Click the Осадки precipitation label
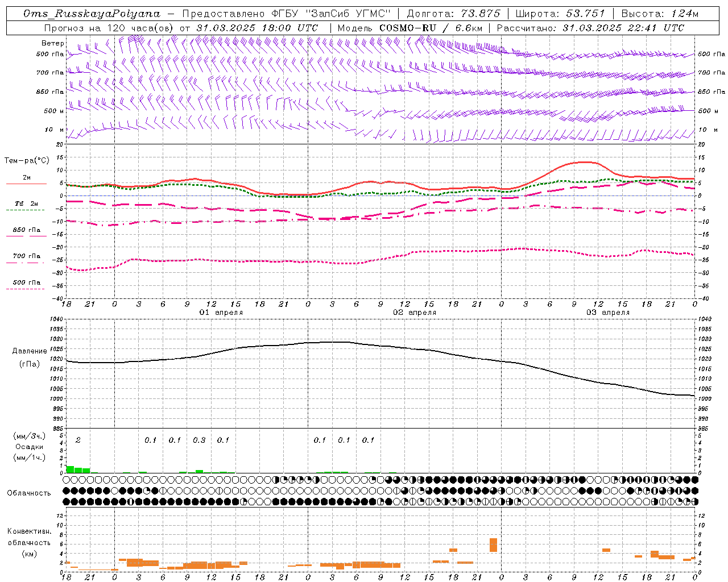The height and width of the screenshot is (582, 728). [x=29, y=447]
